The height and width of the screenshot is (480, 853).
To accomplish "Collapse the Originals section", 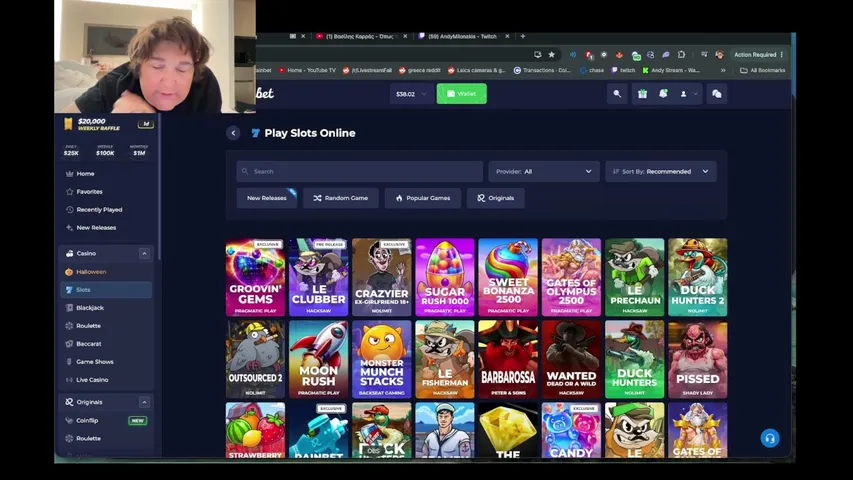I will 144,402.
